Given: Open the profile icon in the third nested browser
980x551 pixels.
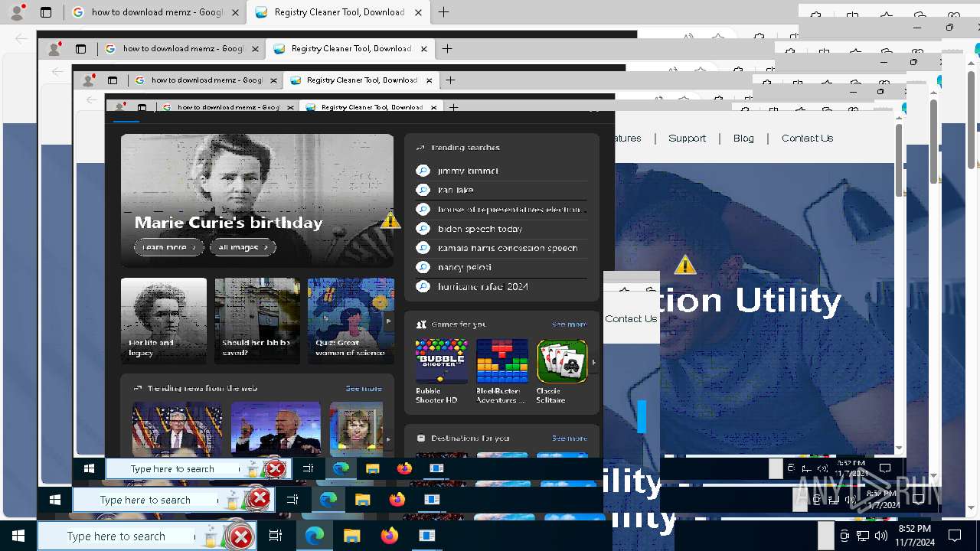Looking at the screenshot, I should point(88,80).
